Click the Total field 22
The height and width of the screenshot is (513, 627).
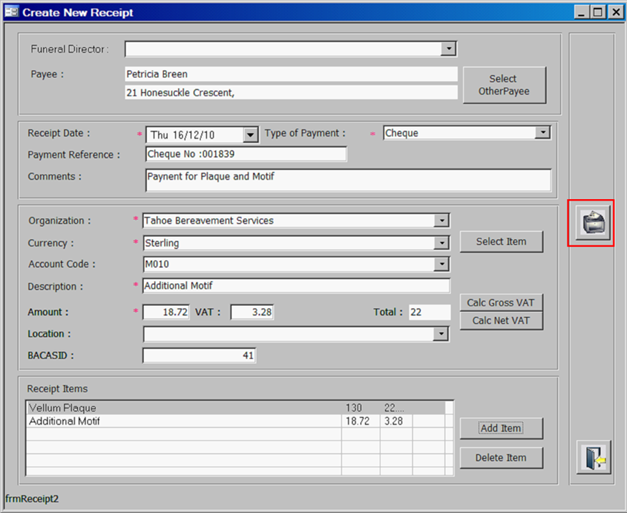[429, 312]
